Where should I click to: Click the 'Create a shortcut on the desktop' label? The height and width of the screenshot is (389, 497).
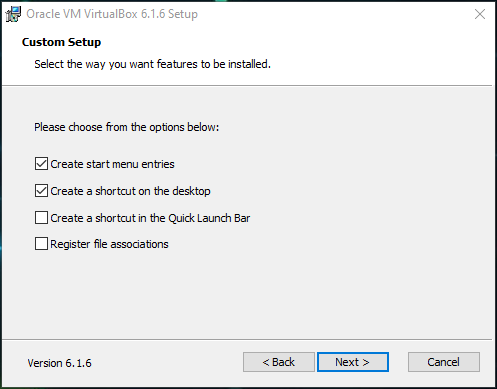(x=130, y=191)
